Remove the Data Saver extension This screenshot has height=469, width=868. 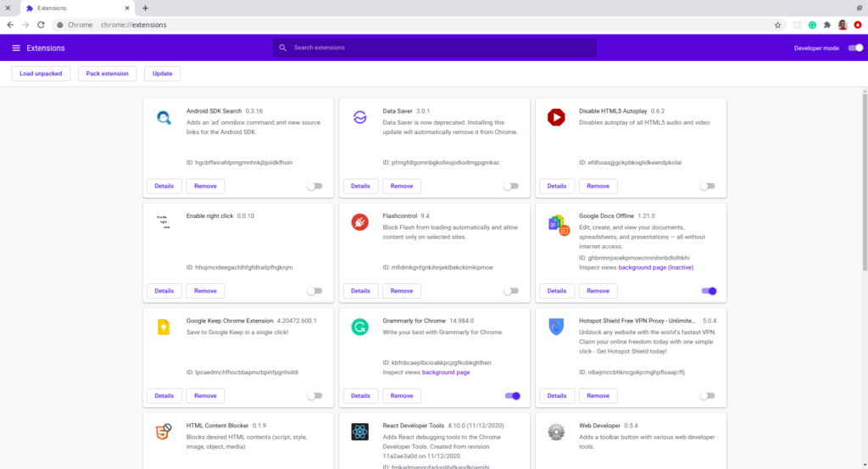pyautogui.click(x=401, y=186)
